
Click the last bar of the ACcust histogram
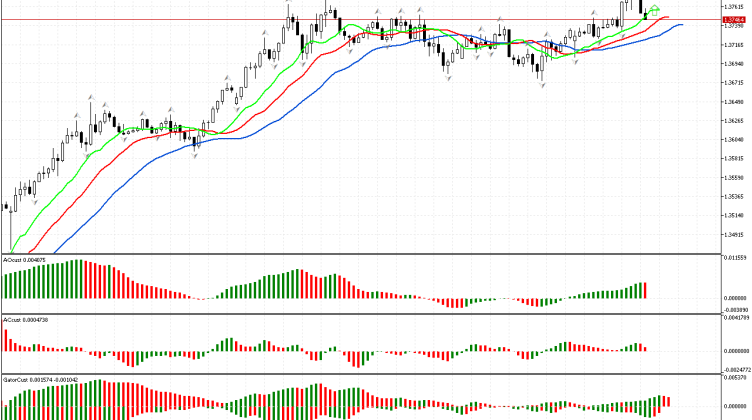point(646,349)
